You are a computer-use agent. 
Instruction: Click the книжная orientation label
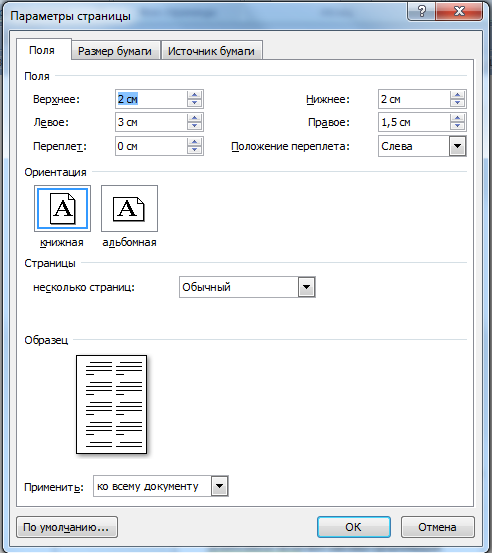pyautogui.click(x=62, y=243)
